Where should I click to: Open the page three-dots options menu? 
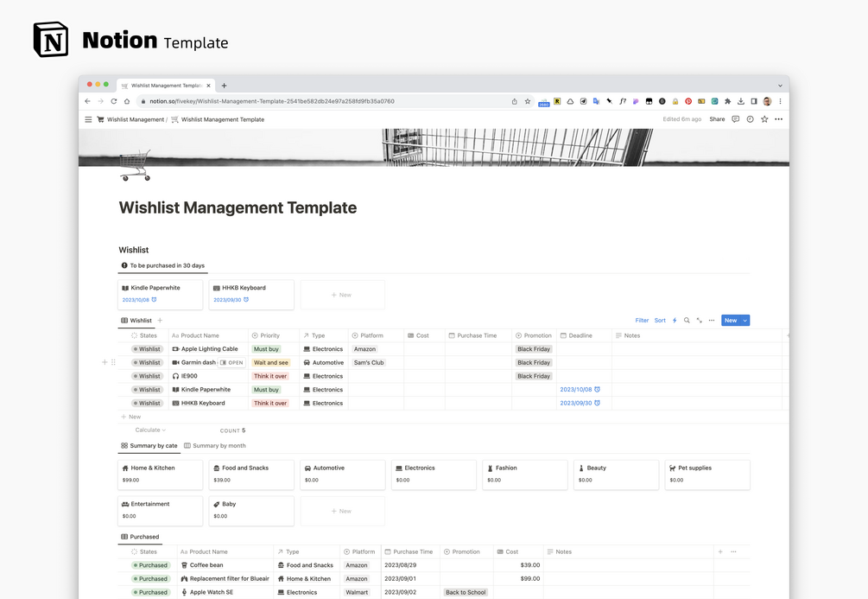tap(779, 119)
